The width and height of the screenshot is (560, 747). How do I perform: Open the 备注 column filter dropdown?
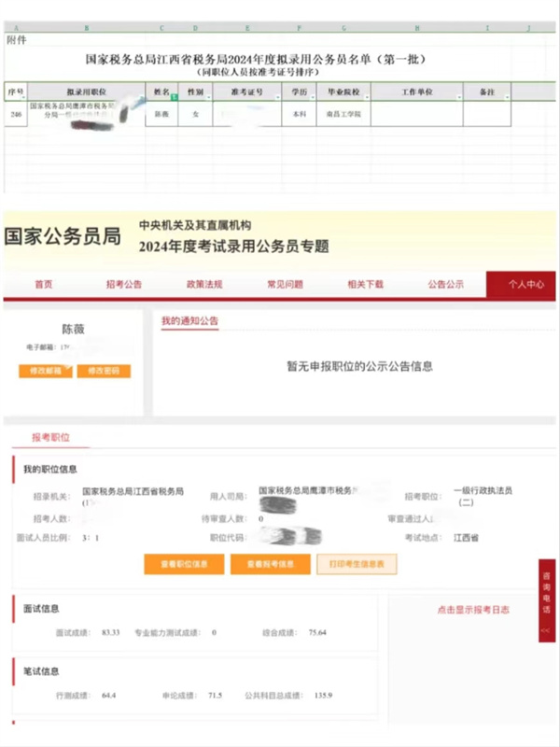(x=507, y=97)
